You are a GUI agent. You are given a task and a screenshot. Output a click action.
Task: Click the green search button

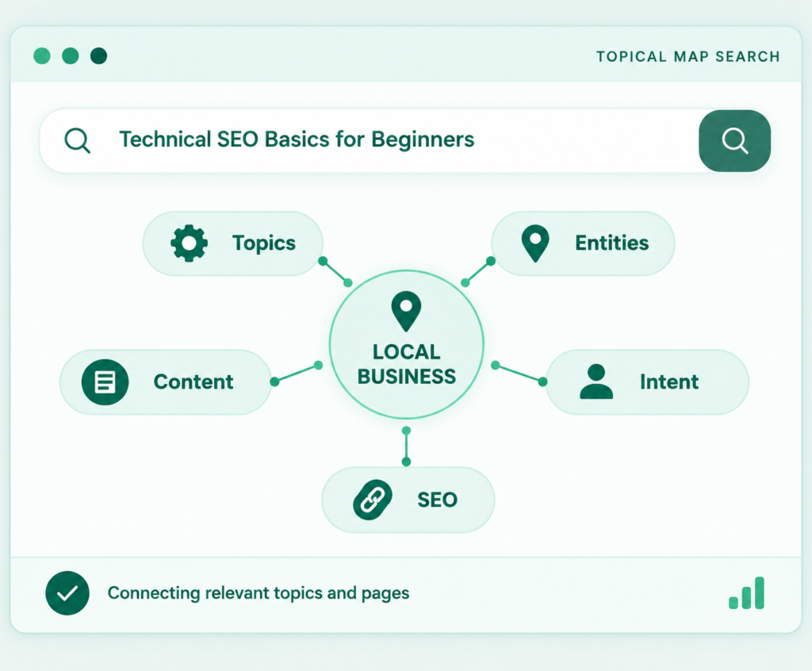click(734, 140)
